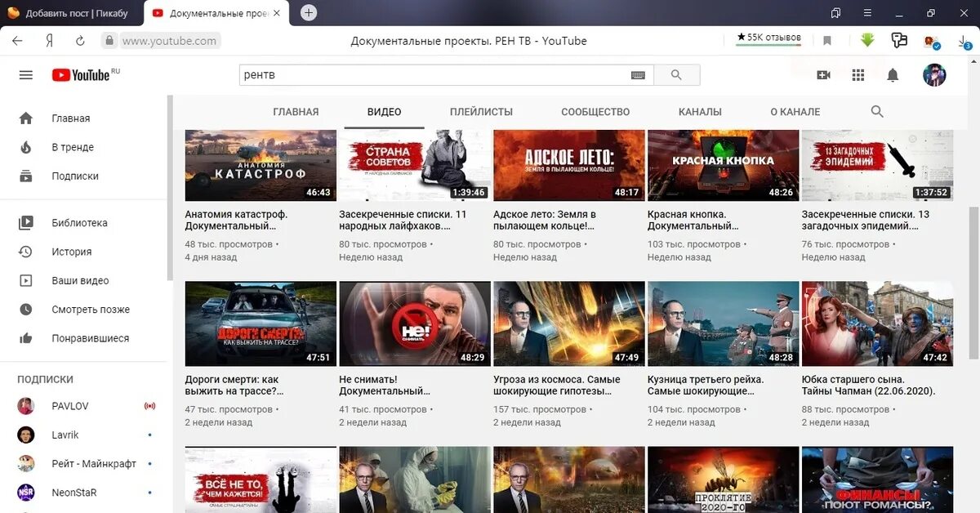Open the Финансы поют романсы thumbnail
Viewport: 980px width, 513px height.
877,480
